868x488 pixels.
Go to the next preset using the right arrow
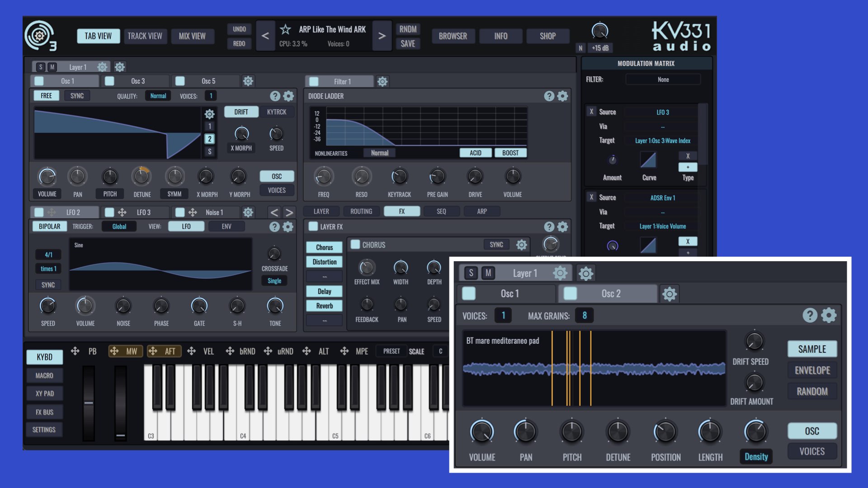point(382,36)
